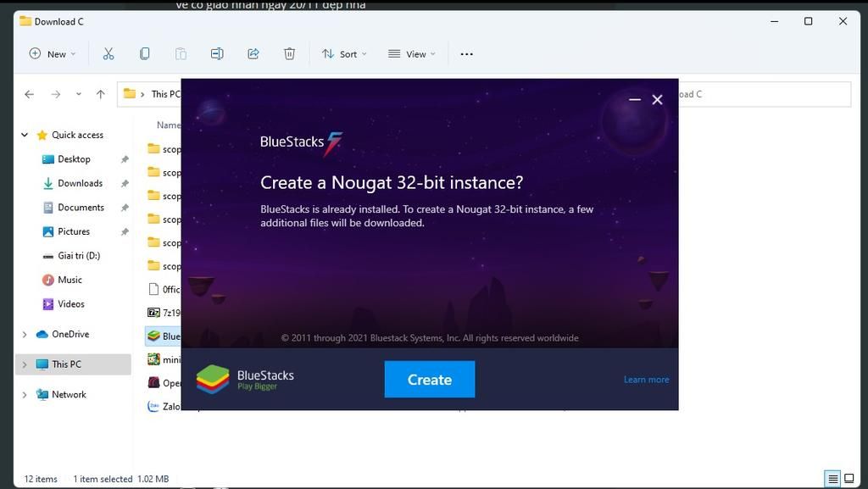Viewport: 868px width, 489px height.
Task: Click the Download C folder title icon
Action: point(25,21)
